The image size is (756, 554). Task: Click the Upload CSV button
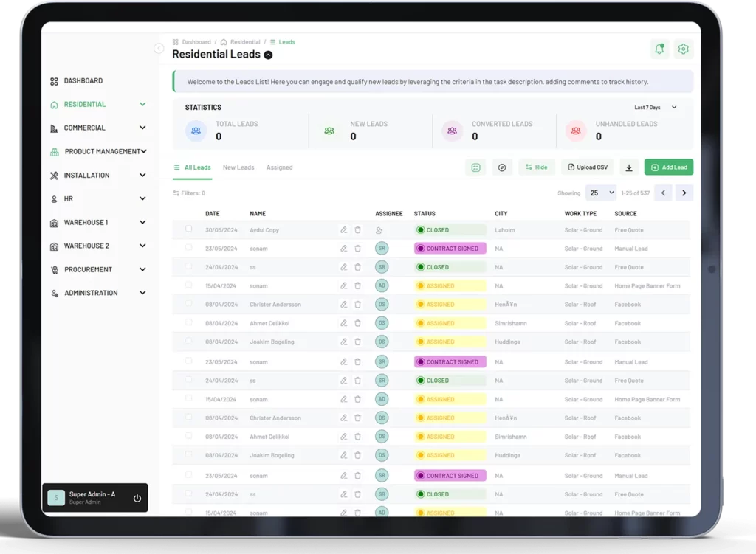pyautogui.click(x=587, y=167)
